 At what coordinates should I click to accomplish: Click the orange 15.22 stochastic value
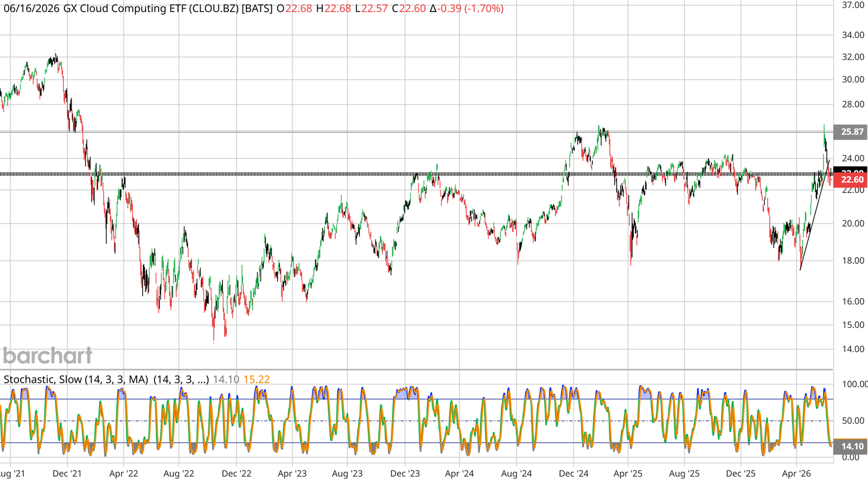coord(257,379)
